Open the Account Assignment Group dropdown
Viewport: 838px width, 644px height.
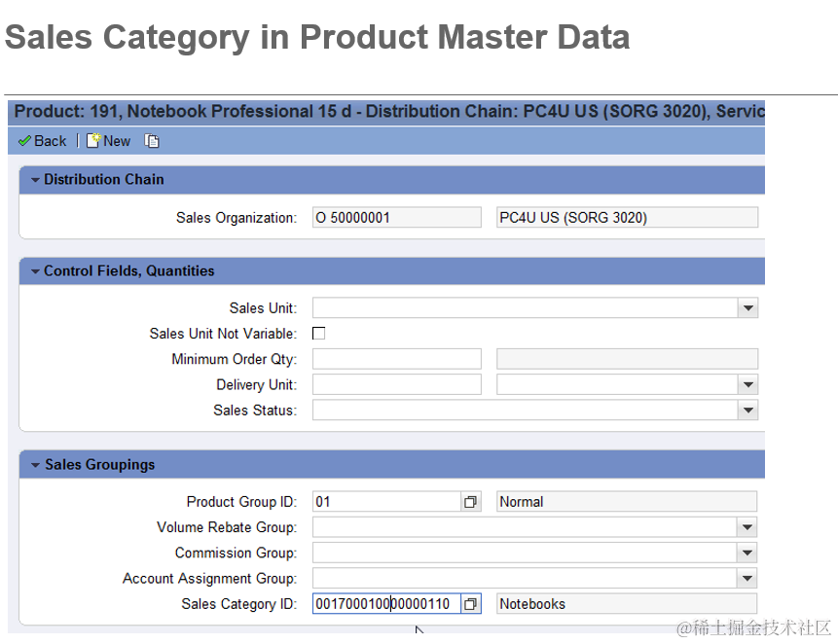(747, 578)
